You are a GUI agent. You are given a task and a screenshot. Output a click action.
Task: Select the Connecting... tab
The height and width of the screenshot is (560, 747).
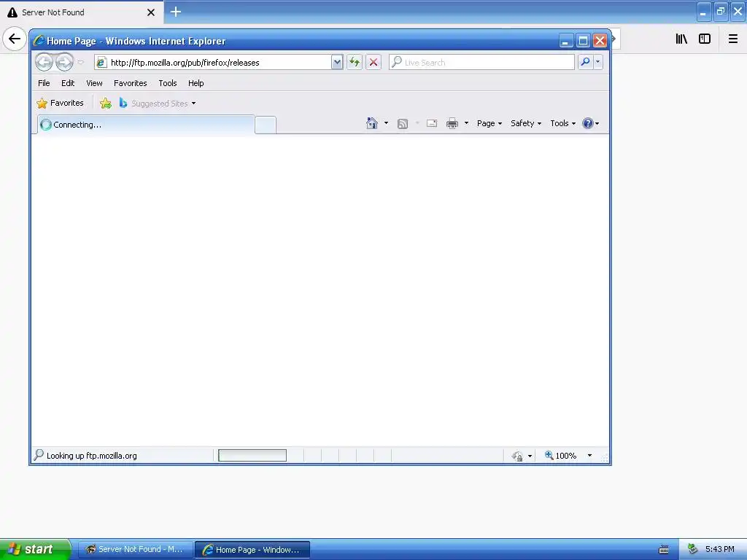146,125
